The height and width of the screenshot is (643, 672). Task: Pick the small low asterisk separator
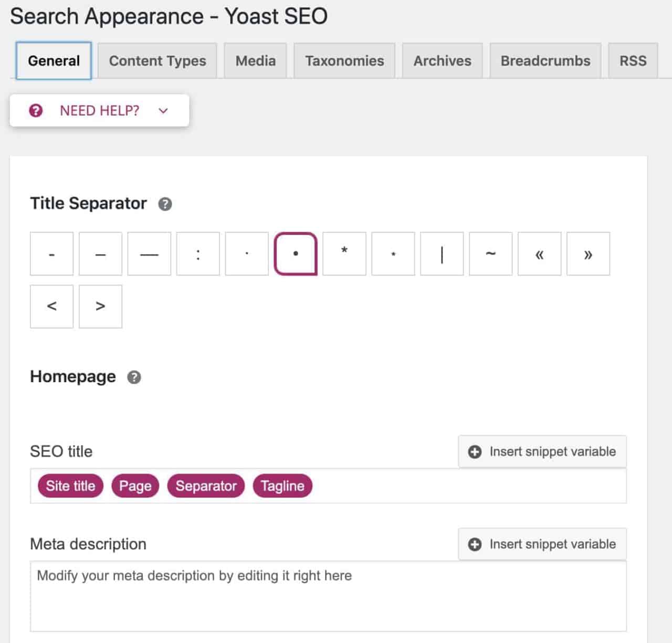393,254
